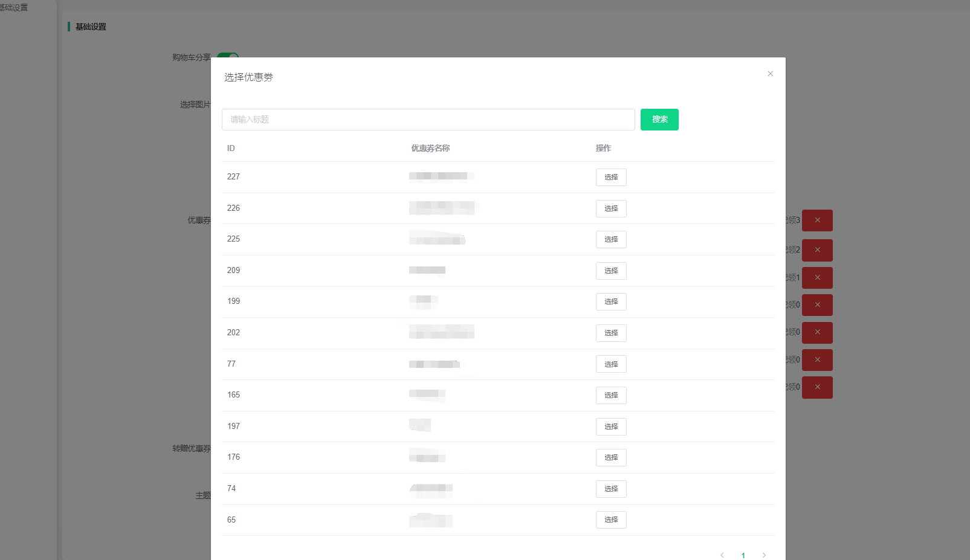Choose coupon with ID 227
970x560 pixels.
click(x=611, y=177)
